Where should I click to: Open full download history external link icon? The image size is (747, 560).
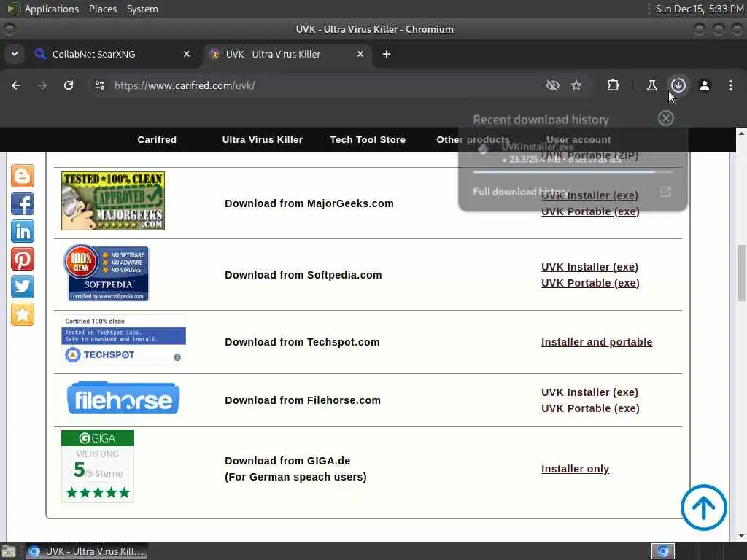665,192
